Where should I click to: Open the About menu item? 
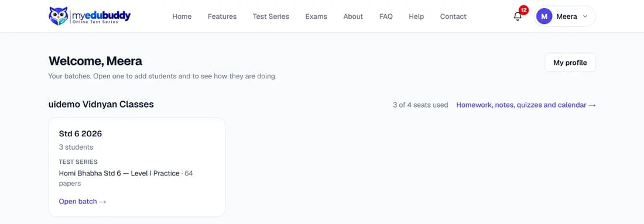(353, 16)
